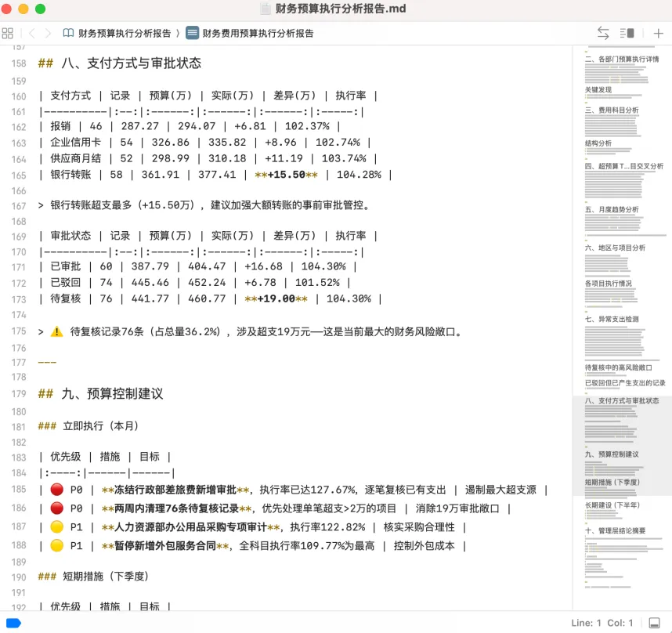This screenshot has height=633, width=672.
Task: Jump to 五、月度趋势分析 in outline
Action: tap(612, 210)
